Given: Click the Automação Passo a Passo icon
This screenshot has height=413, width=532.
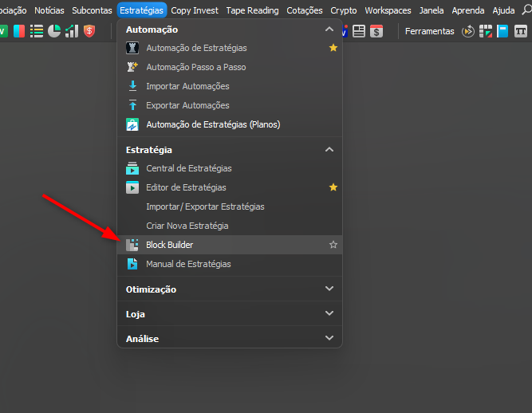Looking at the screenshot, I should coord(132,67).
